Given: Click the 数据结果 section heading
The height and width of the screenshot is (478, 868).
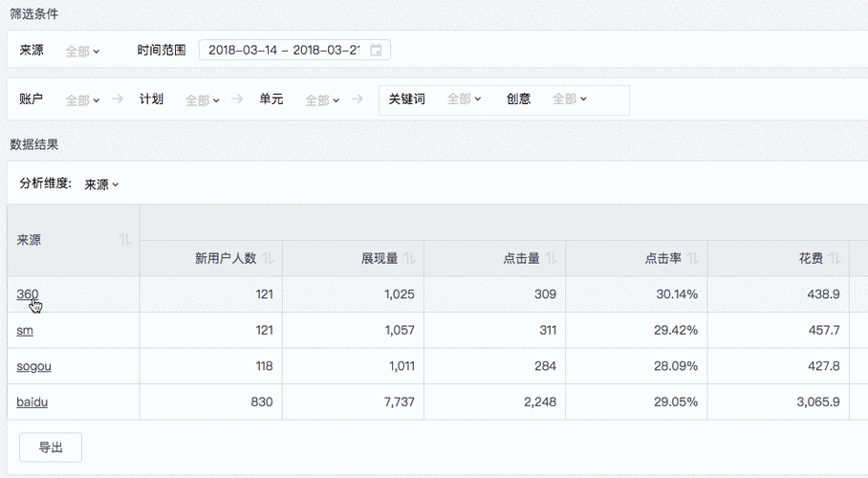Looking at the screenshot, I should click(x=33, y=144).
